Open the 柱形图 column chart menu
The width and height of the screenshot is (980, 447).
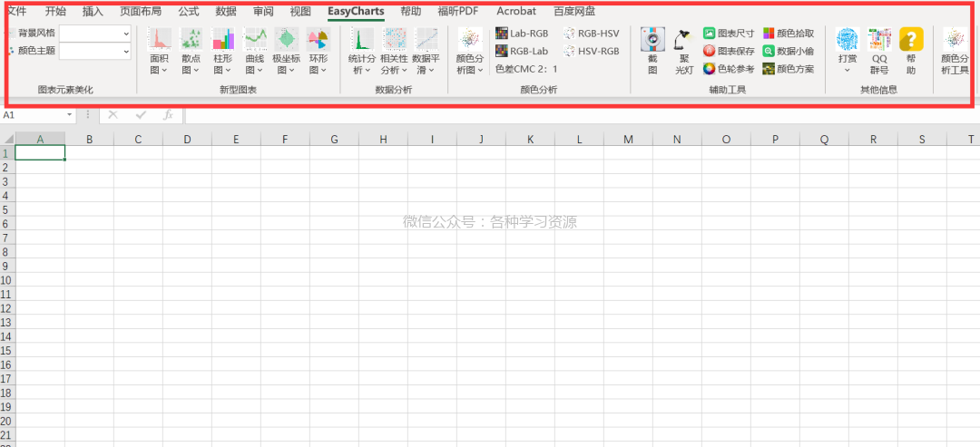pyautogui.click(x=222, y=51)
